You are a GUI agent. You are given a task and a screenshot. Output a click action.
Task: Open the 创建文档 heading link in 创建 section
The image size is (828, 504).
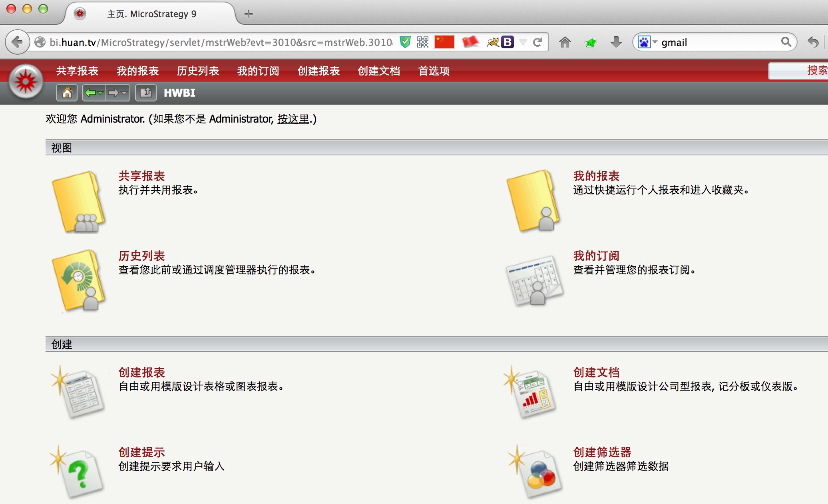[x=596, y=372]
